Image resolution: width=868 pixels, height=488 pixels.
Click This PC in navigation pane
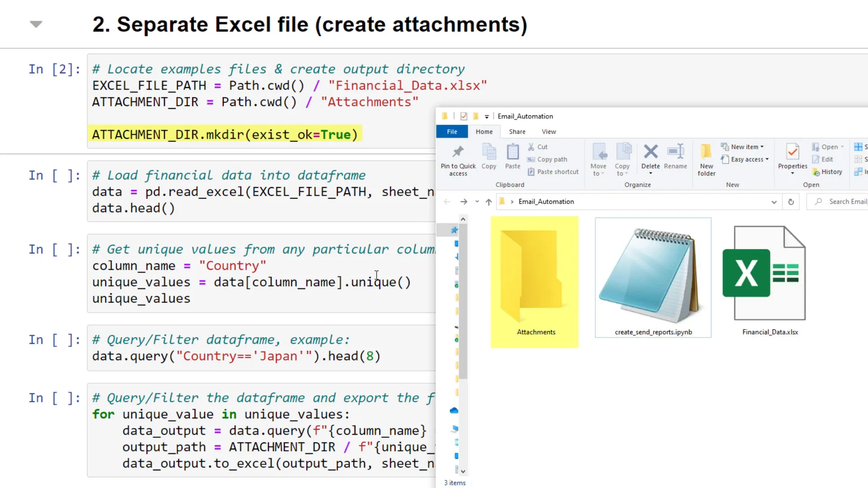coord(454,429)
